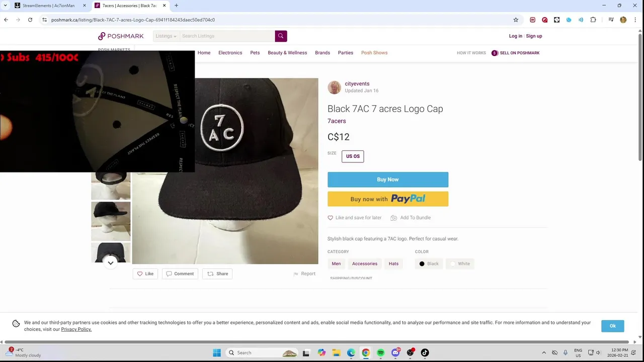Toggle Like and save for later
This screenshot has height=362, width=644.
[x=355, y=218]
